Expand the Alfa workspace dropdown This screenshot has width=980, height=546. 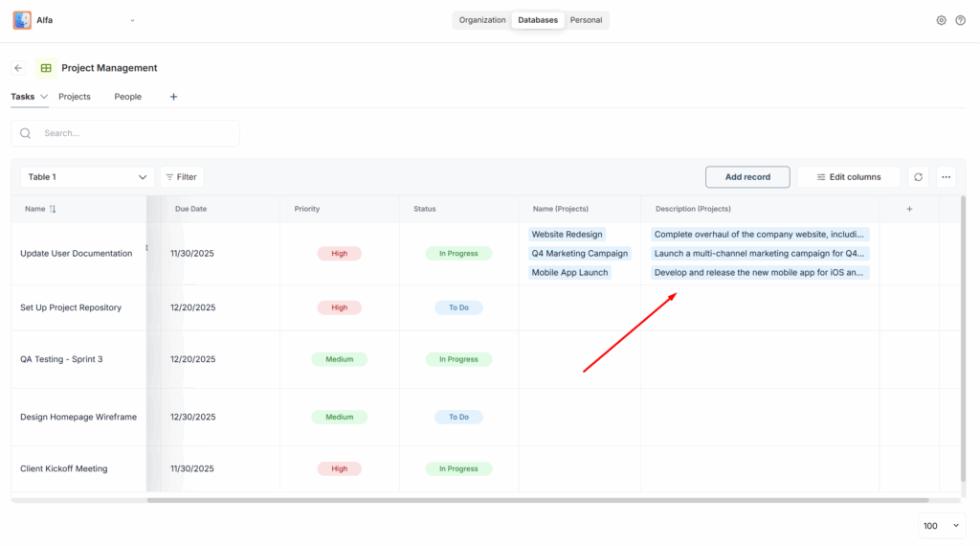click(x=132, y=20)
